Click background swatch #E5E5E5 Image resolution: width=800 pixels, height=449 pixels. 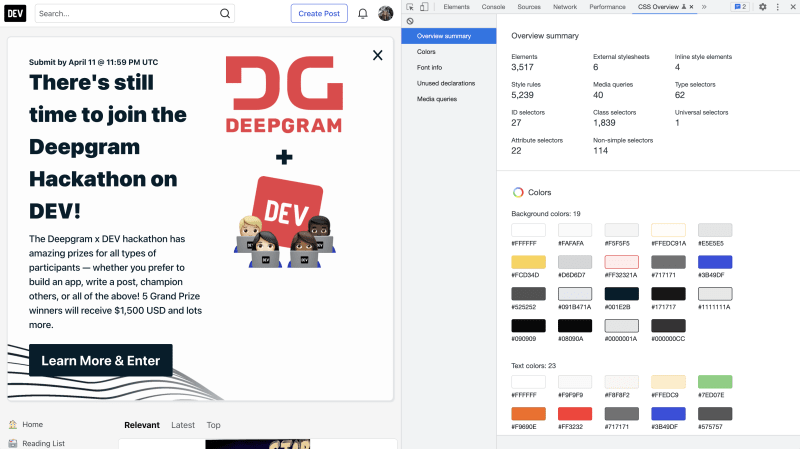[x=715, y=230]
